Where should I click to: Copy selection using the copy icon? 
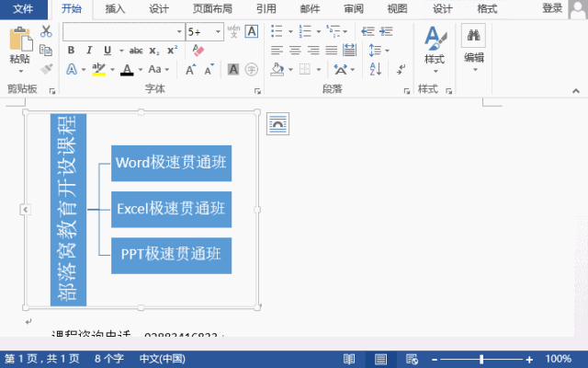click(x=46, y=51)
